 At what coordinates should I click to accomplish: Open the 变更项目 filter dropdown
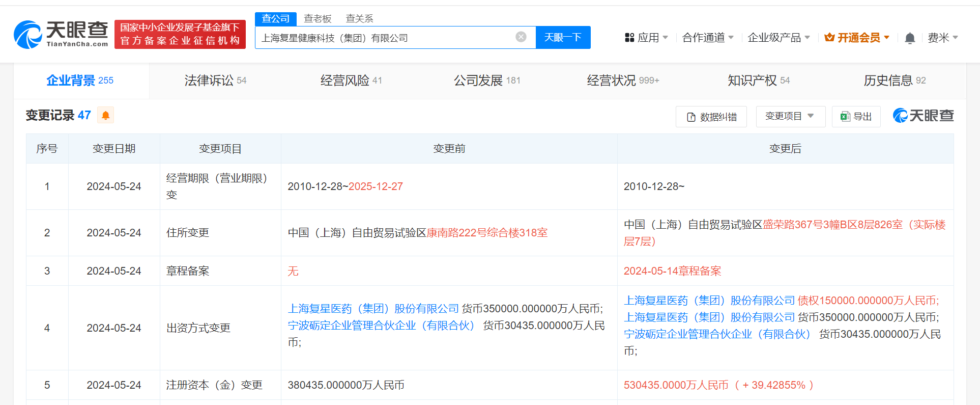pyautogui.click(x=790, y=116)
